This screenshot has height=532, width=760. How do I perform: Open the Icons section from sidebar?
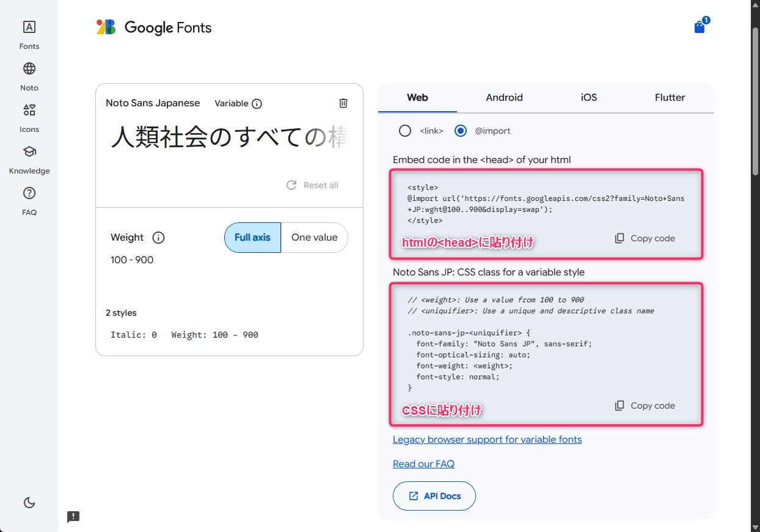pyautogui.click(x=29, y=117)
